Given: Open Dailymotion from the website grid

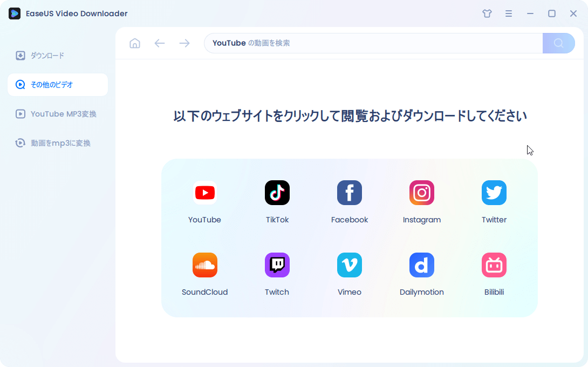Looking at the screenshot, I should (x=421, y=265).
